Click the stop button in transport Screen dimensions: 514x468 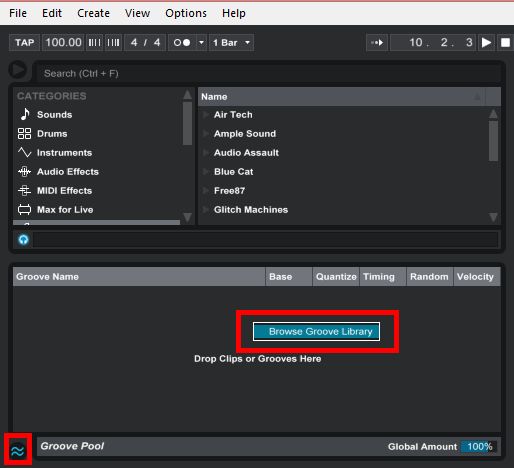pos(505,43)
